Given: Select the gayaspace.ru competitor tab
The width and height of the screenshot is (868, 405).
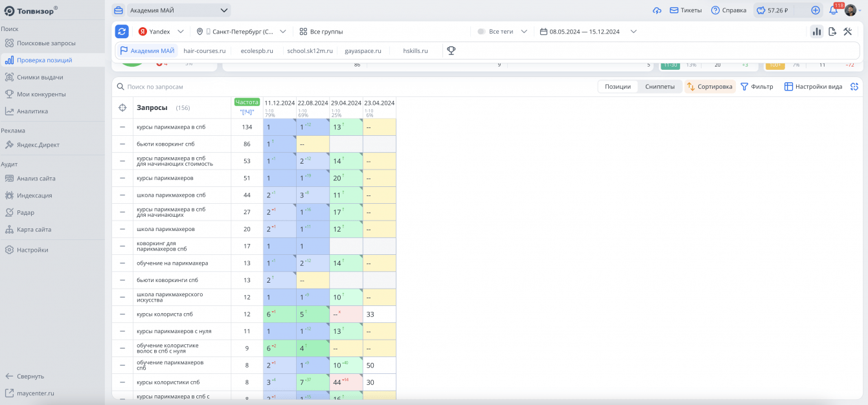Looking at the screenshot, I should tap(363, 50).
